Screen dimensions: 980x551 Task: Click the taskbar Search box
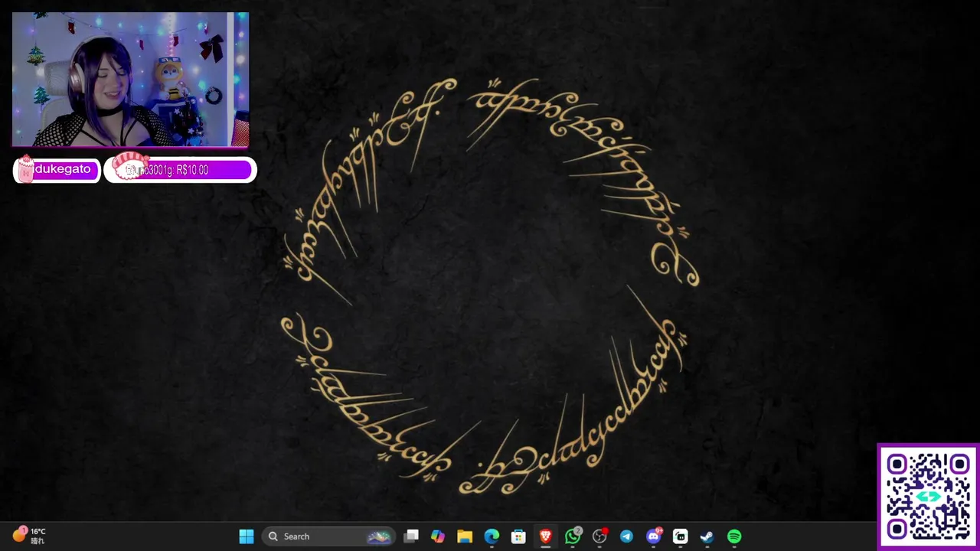click(x=328, y=536)
